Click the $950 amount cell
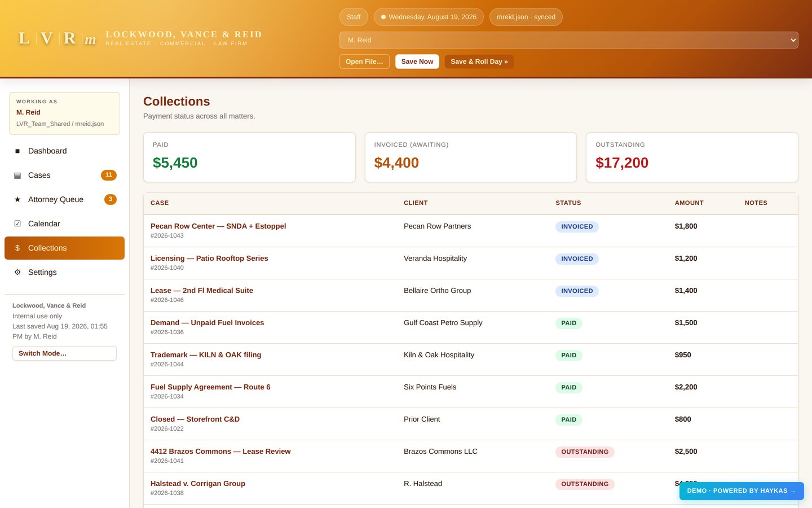The image size is (812, 508). coord(683,355)
